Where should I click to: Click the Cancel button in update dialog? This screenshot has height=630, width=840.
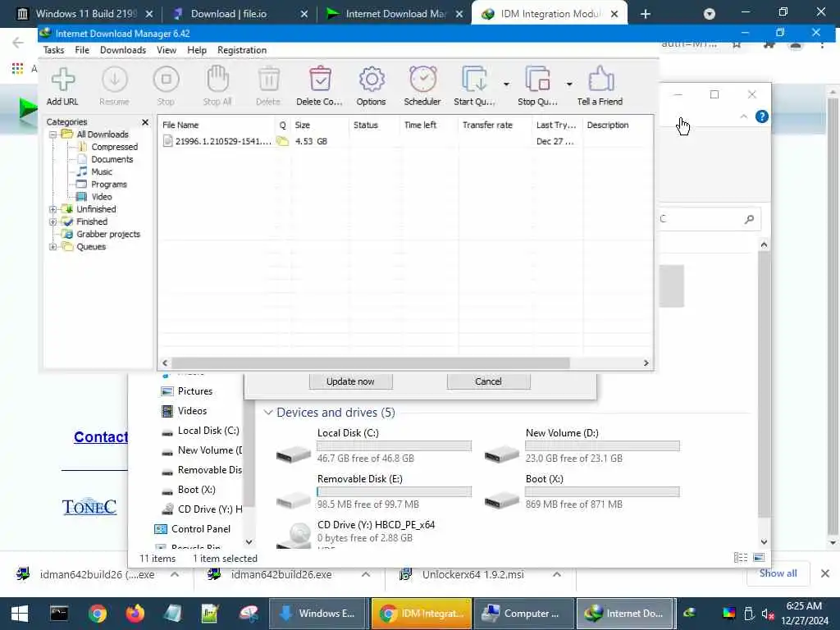488,381
